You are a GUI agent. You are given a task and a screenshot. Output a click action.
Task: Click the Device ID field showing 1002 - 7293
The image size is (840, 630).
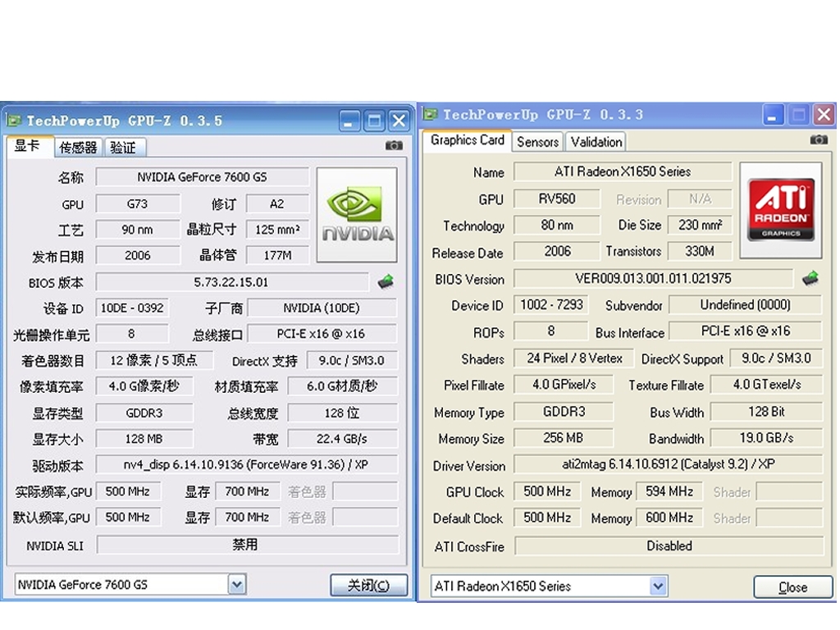point(550,304)
